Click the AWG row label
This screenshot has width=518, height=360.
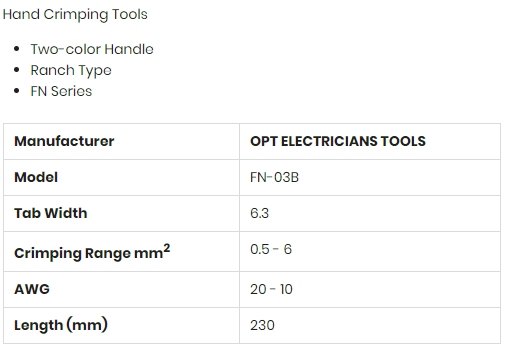(x=32, y=289)
